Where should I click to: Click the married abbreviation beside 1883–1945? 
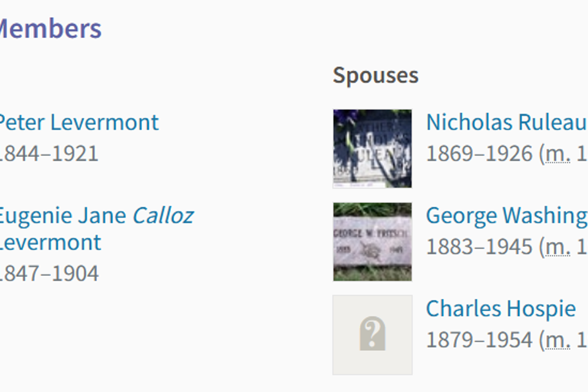coord(557,247)
